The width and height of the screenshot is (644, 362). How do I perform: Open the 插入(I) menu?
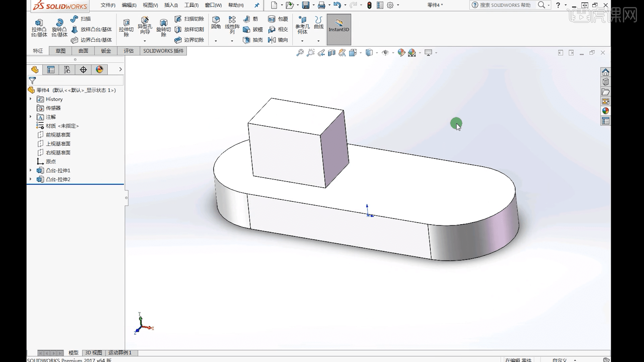pyautogui.click(x=171, y=5)
